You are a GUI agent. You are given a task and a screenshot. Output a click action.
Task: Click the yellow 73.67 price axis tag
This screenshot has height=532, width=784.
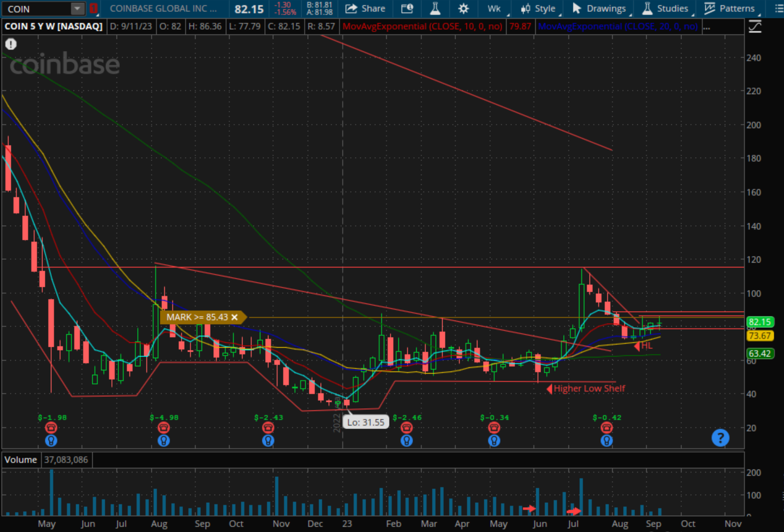pyautogui.click(x=760, y=336)
